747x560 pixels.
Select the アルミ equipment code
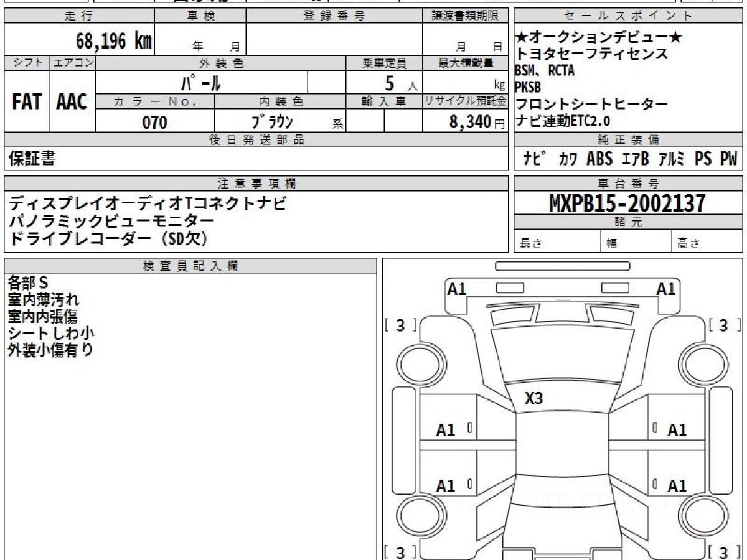[672, 159]
